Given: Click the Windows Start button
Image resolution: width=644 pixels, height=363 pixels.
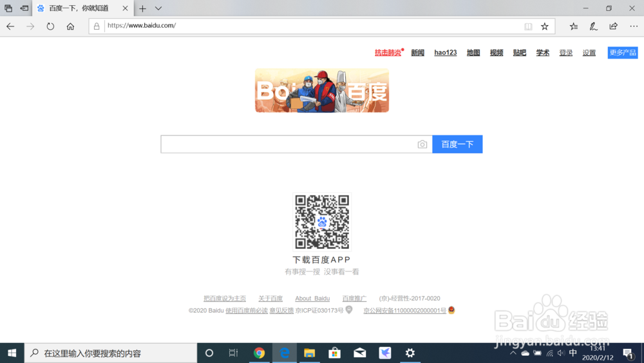Looking at the screenshot, I should [12, 353].
